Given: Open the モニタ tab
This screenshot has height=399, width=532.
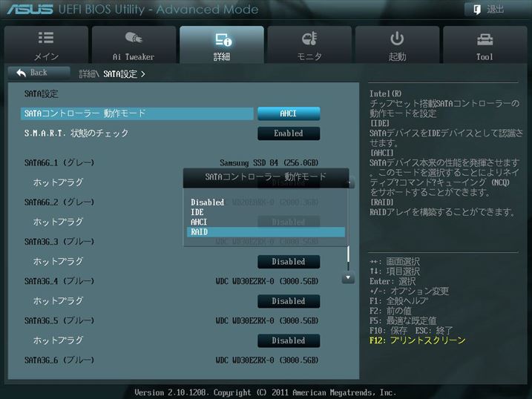Looking at the screenshot, I should [x=309, y=44].
